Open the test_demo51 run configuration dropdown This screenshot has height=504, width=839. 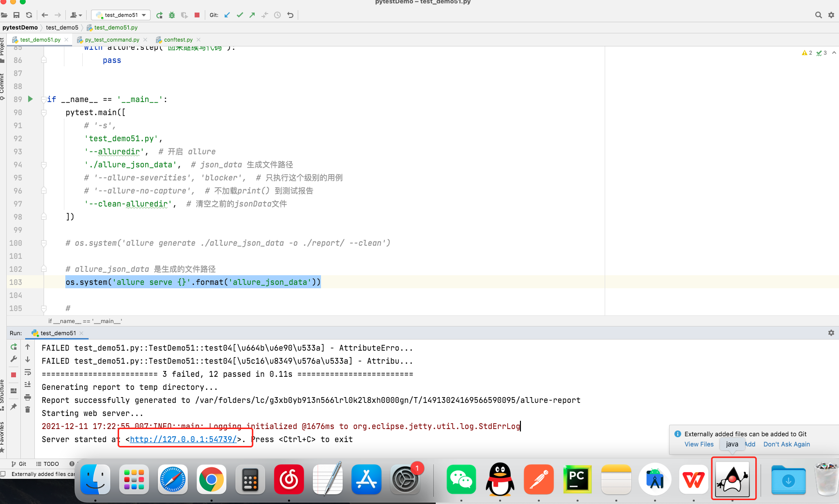[x=121, y=15]
